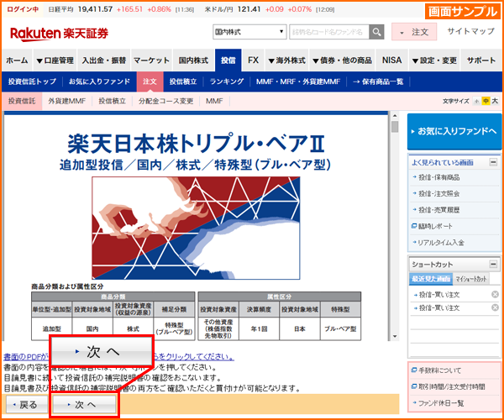
Task: Remove the lower 投信-買い注文 shortcut entry
Action: coord(495,307)
